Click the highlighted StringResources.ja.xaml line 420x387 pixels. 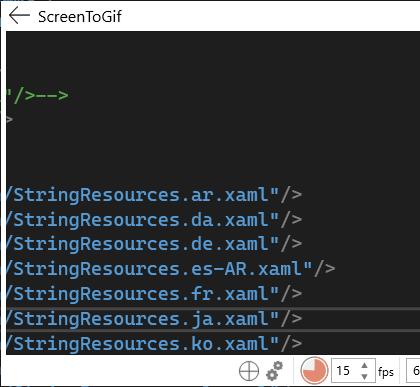(x=213, y=319)
